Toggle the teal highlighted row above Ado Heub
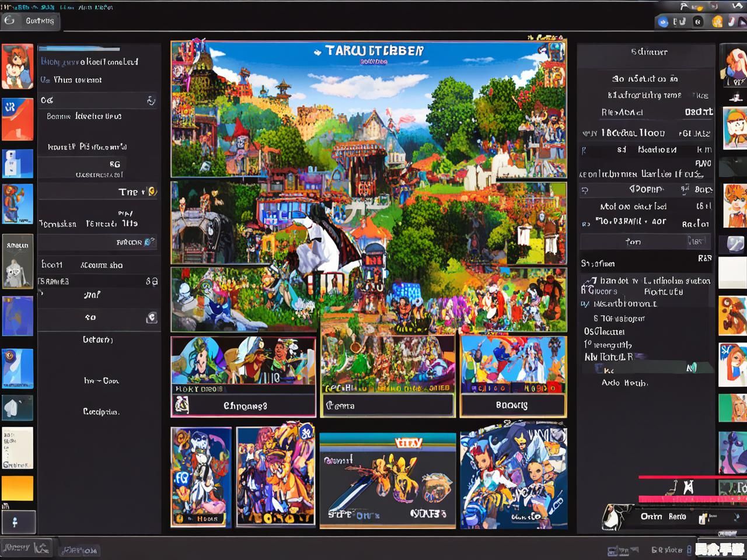Image resolution: width=747 pixels, height=560 pixels. click(654, 368)
